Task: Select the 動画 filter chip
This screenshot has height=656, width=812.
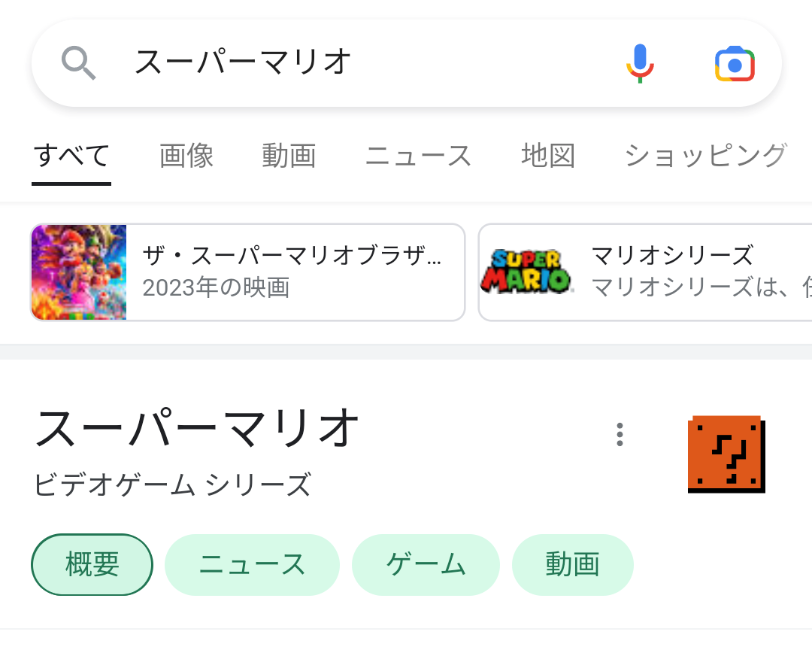Action: (x=573, y=564)
